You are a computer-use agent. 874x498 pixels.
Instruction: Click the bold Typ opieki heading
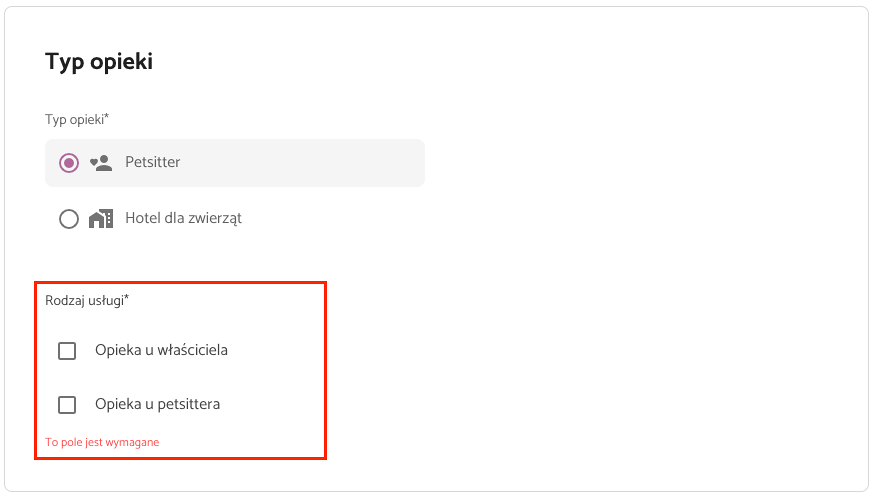tap(99, 62)
